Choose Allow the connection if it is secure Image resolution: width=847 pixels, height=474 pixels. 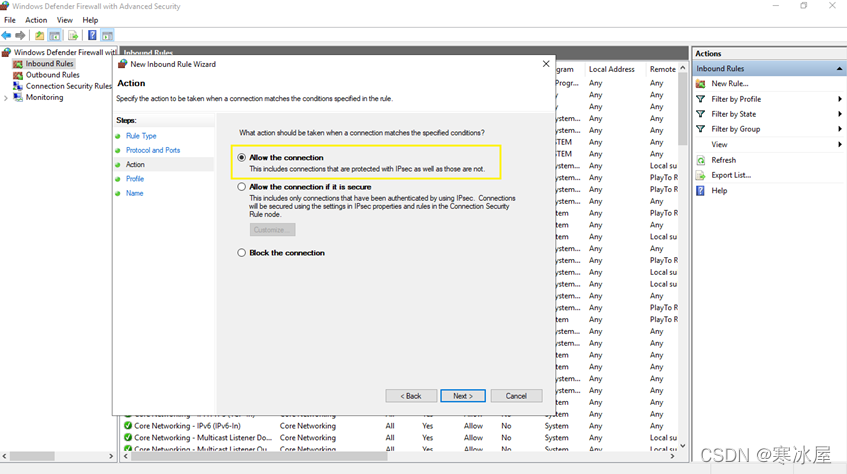[x=242, y=187]
